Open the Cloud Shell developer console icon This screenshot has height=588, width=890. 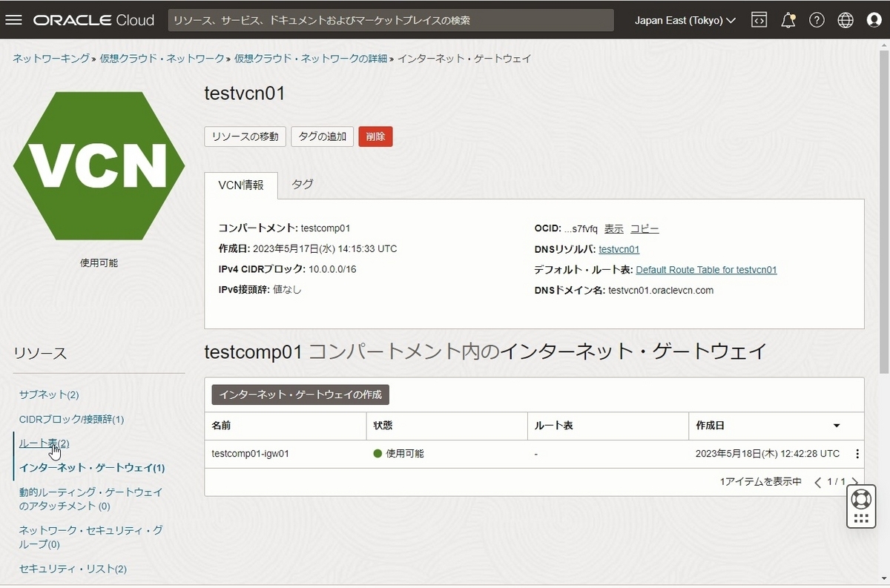click(759, 20)
